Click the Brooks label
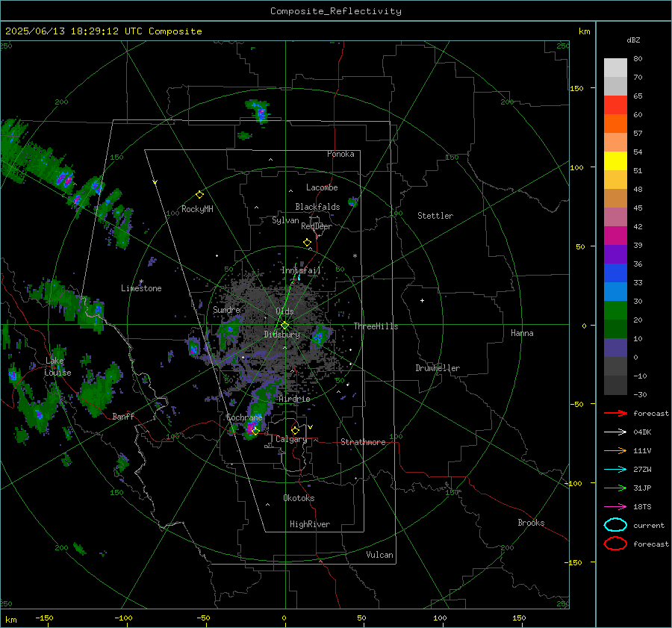 point(531,523)
